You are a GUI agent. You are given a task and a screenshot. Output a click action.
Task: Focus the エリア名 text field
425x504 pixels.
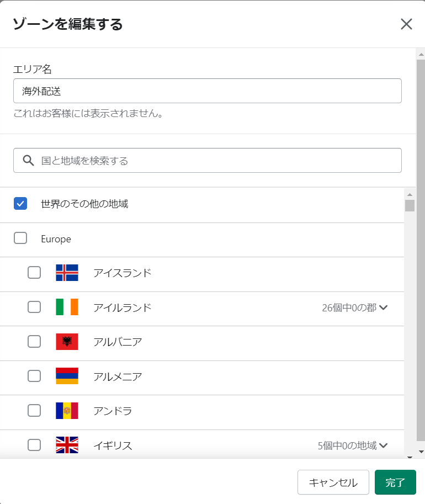coord(208,91)
